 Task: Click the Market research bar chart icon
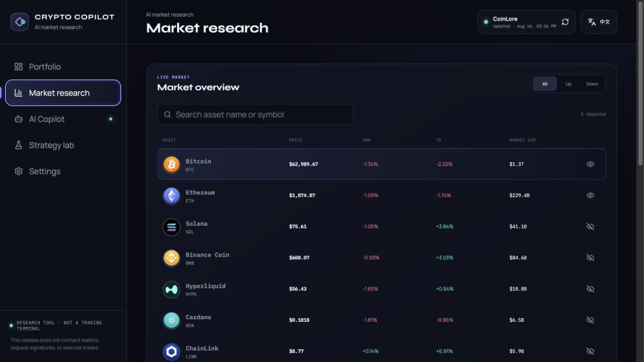pyautogui.click(x=19, y=93)
